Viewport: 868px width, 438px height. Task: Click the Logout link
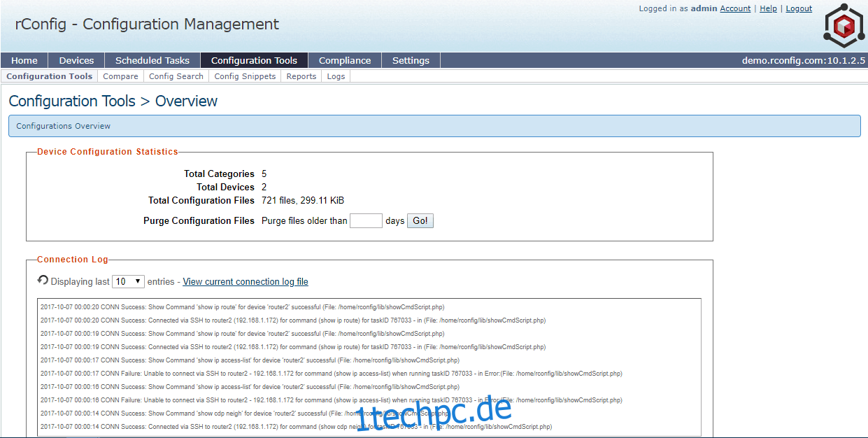click(x=799, y=8)
